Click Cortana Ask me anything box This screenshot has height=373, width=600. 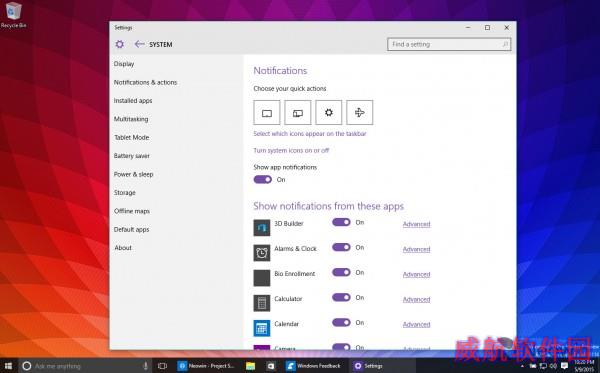tap(85, 366)
